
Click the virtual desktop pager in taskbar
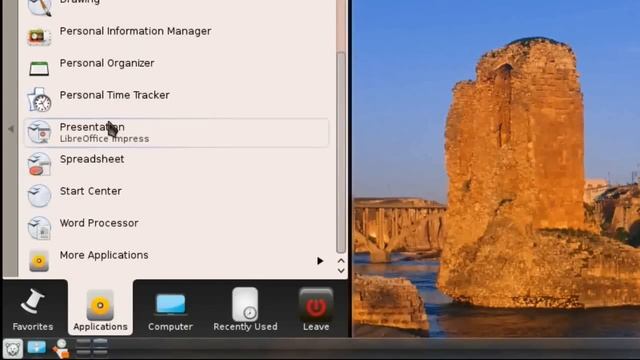pos(92,348)
